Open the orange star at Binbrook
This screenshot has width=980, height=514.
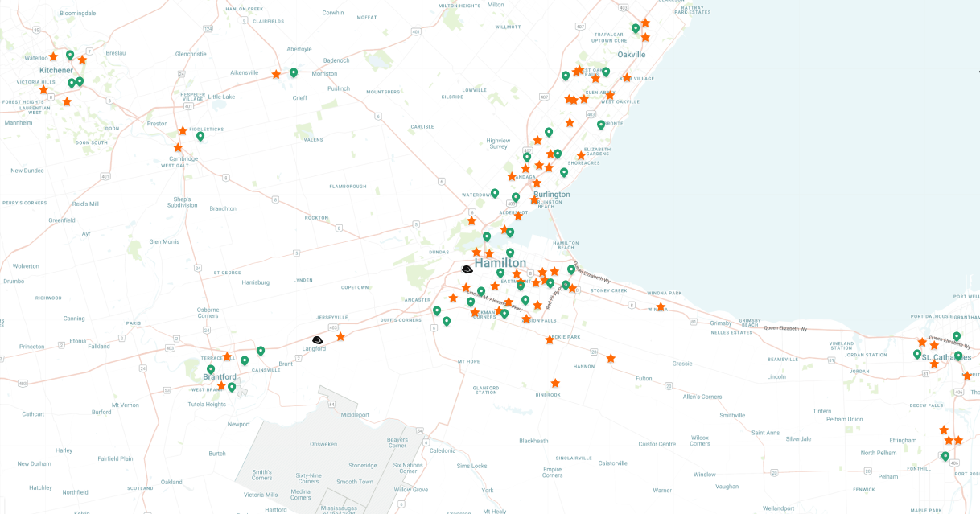(555, 383)
